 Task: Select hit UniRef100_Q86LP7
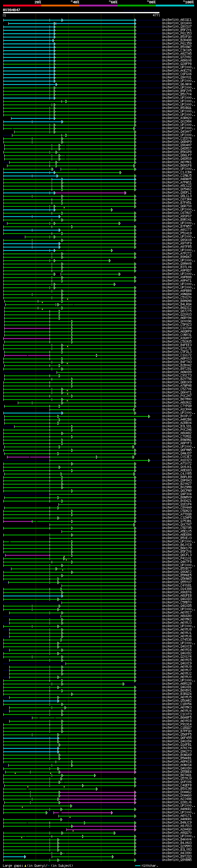pyautogui.click(x=177, y=155)
